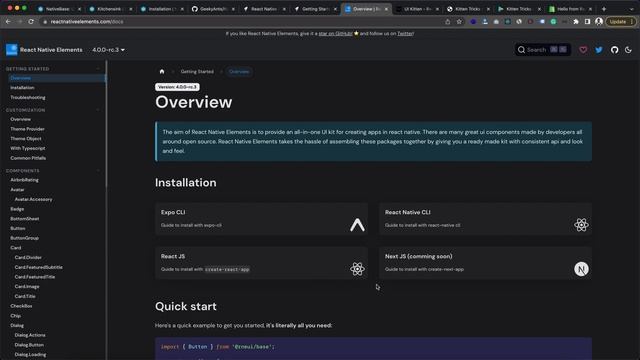Screen dimensions: 640x360
Task: Collapse the Customization sidebar section
Action: pos(98,110)
